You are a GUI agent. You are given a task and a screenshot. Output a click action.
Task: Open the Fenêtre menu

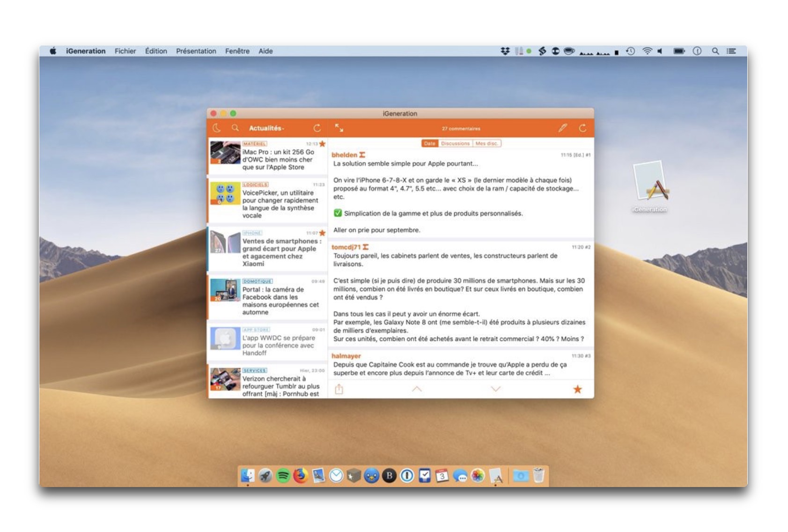(237, 51)
